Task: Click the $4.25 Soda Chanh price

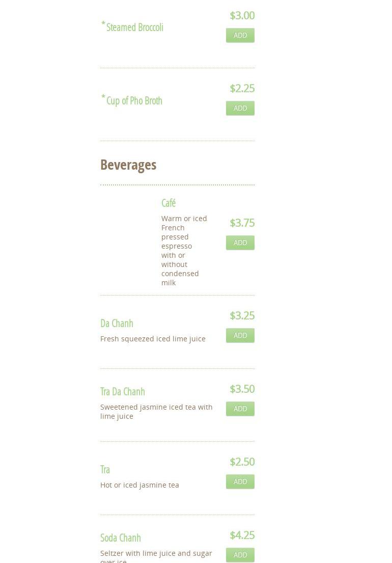Action: [x=242, y=535]
